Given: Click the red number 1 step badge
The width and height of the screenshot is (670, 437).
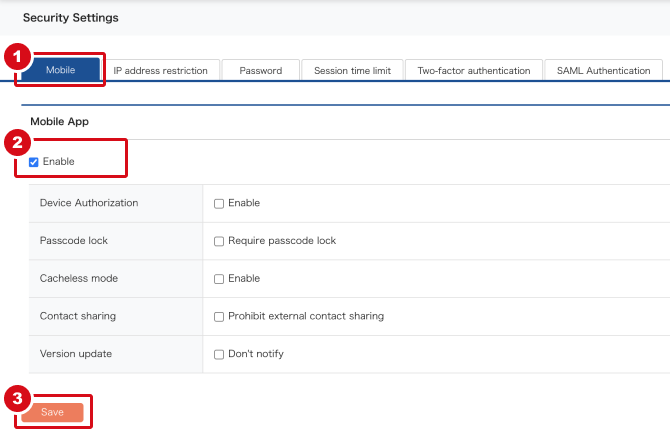Looking at the screenshot, I should [15, 57].
